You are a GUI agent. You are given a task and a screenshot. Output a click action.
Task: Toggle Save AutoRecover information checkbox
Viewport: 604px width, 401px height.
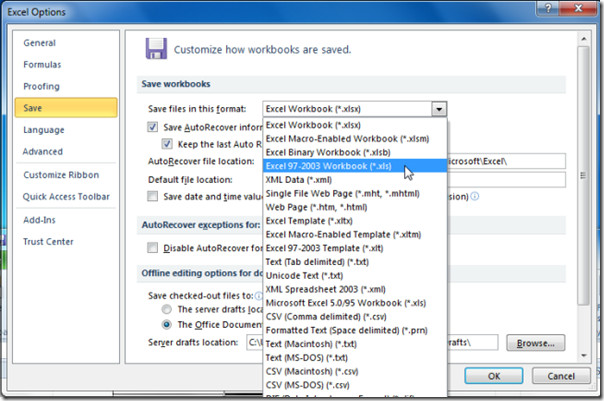point(153,127)
